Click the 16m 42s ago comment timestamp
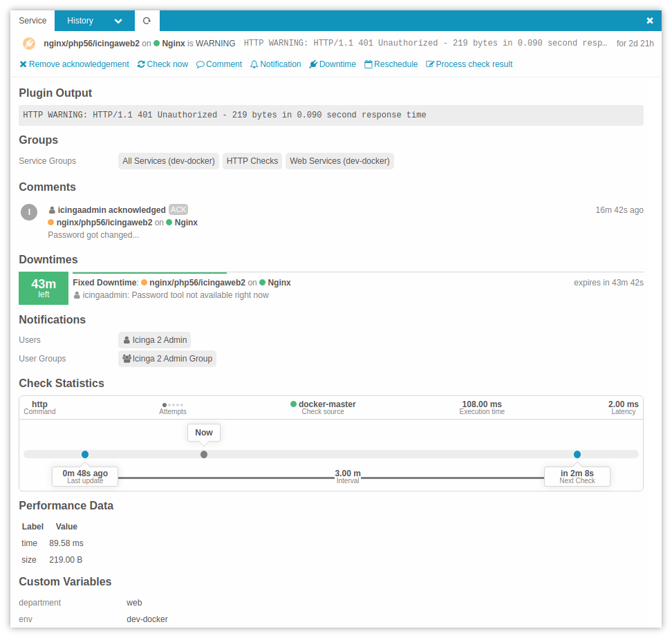Viewport: 672px width, 638px height. pyautogui.click(x=619, y=210)
